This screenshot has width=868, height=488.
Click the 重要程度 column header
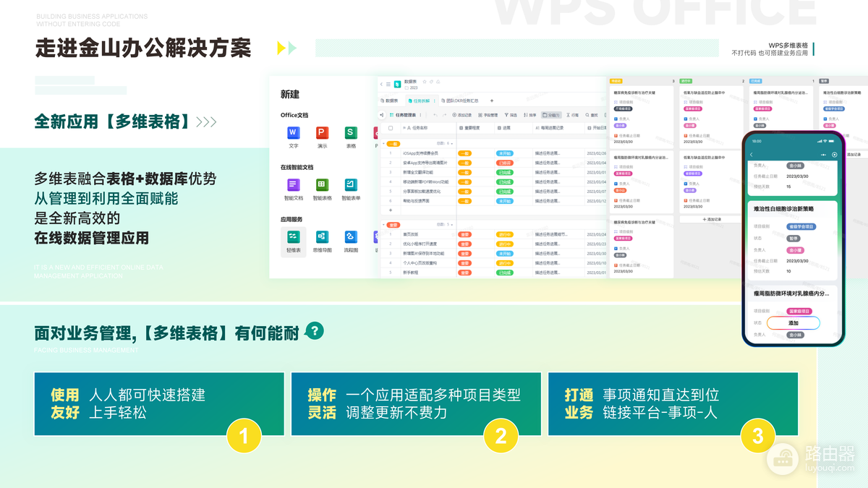[x=475, y=128]
